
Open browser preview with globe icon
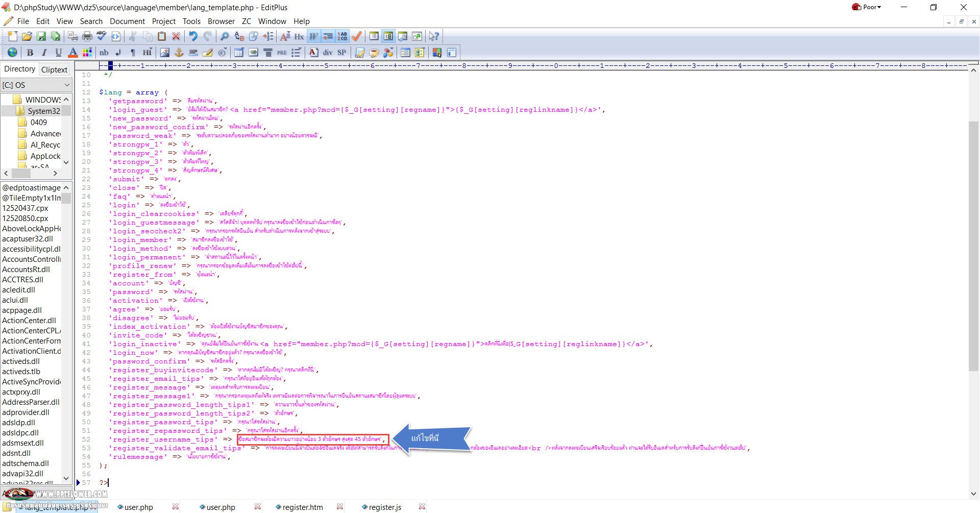12,53
